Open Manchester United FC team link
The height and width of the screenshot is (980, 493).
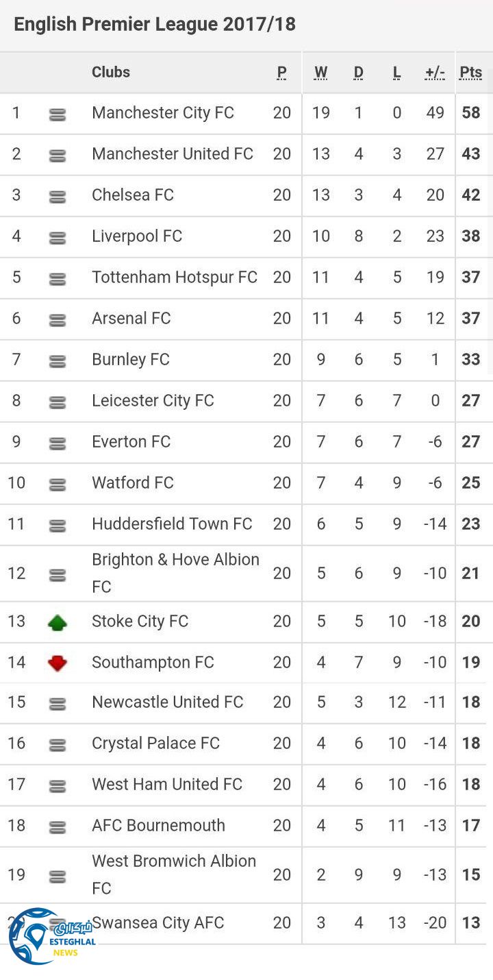coord(173,154)
